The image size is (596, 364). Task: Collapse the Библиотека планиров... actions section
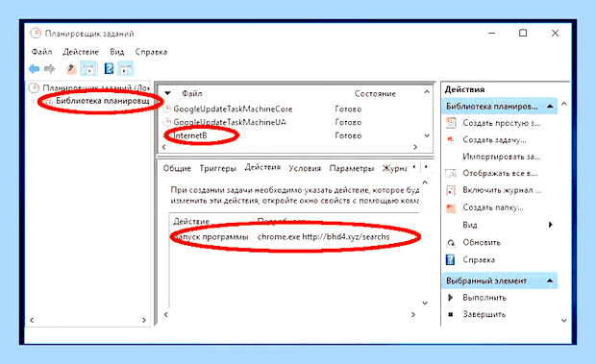[550, 107]
